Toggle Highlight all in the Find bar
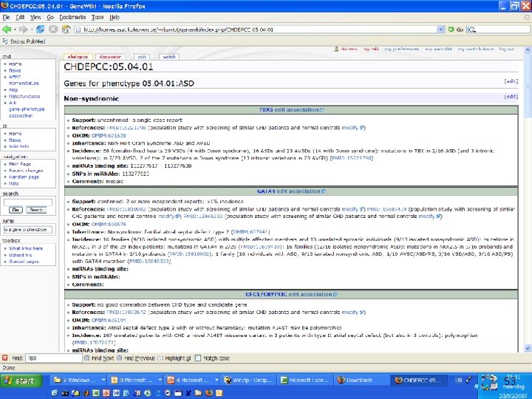 coord(174,358)
